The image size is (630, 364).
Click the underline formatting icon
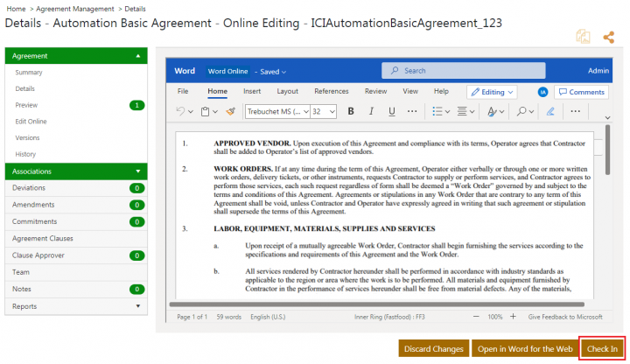tap(390, 111)
